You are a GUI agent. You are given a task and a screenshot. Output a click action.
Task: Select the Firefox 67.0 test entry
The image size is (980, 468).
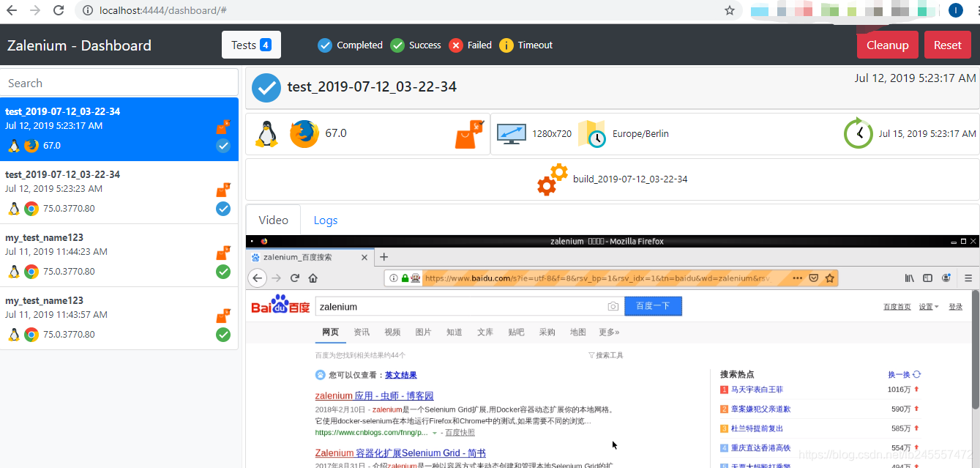click(x=119, y=129)
